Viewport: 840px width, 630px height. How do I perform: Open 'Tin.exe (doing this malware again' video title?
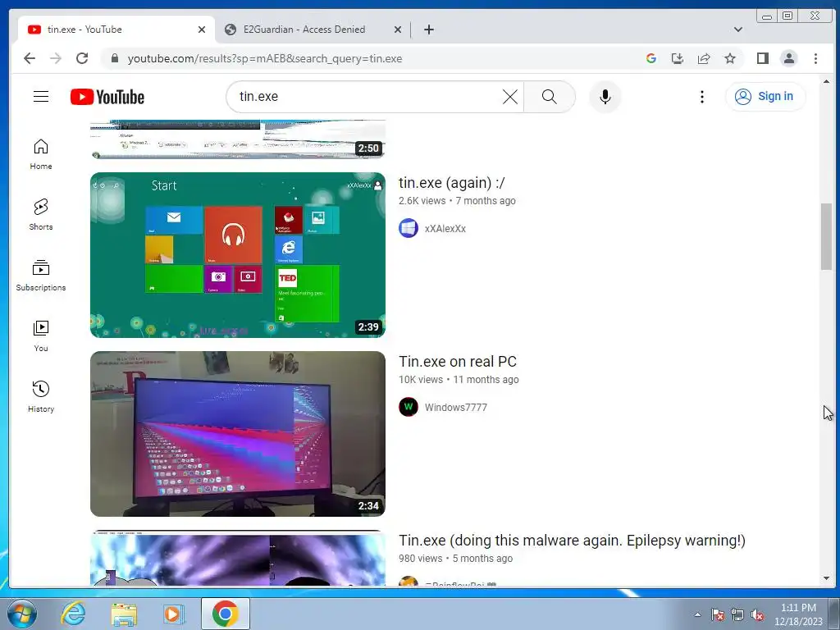point(572,541)
